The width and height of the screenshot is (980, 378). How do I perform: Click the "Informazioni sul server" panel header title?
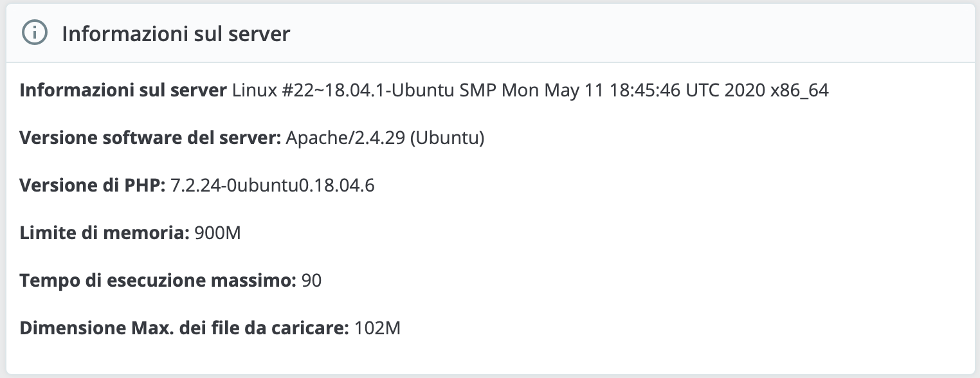click(176, 34)
